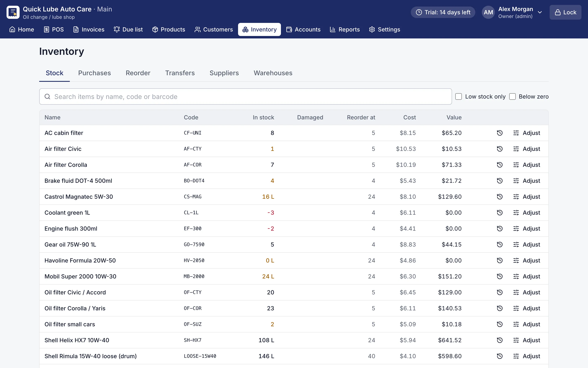Select the Warehouses tab
This screenshot has width=588, height=368.
click(x=273, y=73)
